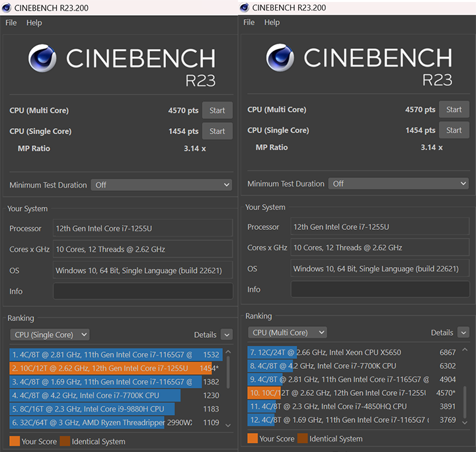
Task: Start the Multi Core test in left window
Action: click(x=217, y=110)
